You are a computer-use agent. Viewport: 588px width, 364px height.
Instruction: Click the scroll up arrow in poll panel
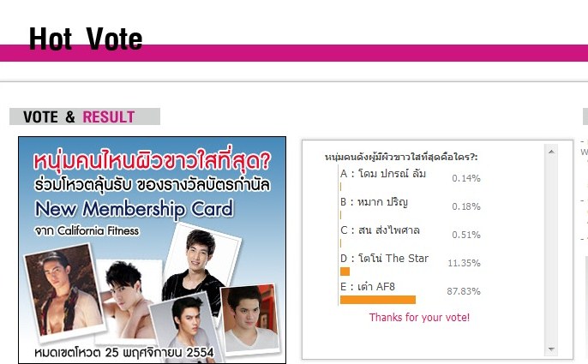tap(551, 152)
